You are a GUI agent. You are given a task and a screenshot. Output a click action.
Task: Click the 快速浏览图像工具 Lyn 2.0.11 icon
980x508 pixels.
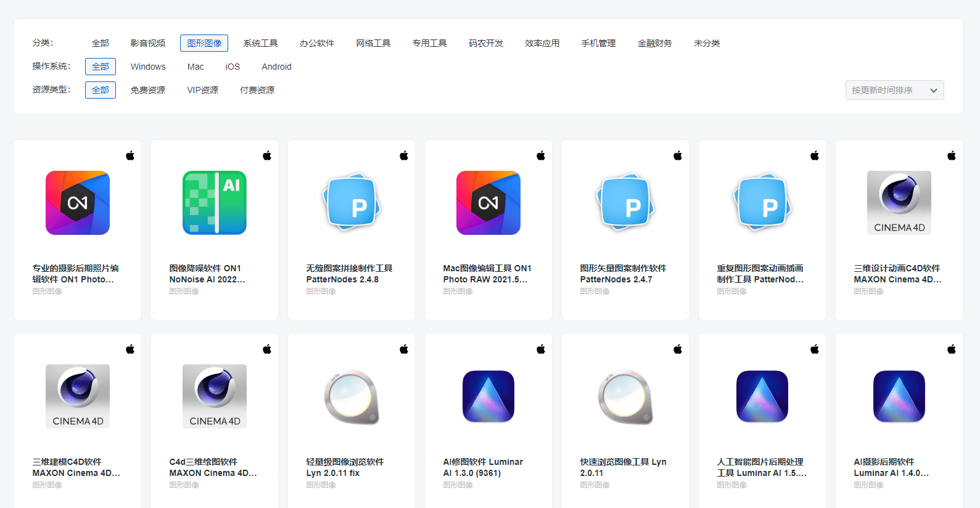click(x=625, y=396)
